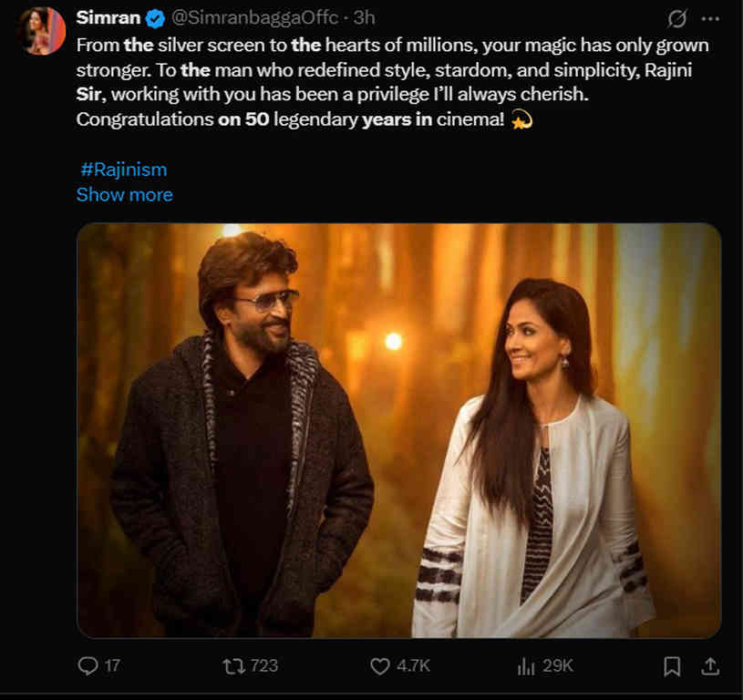Like the tweet with the heart icon
The width and height of the screenshot is (743, 700).
[380, 666]
